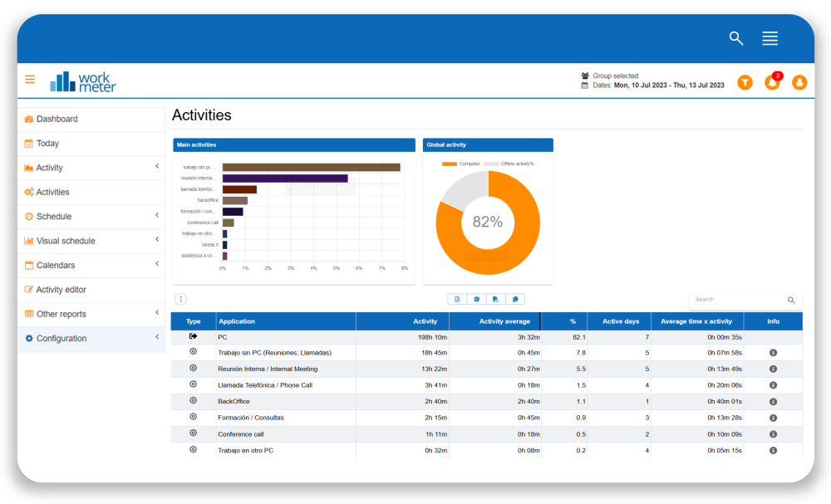Open notifications bell with red badge

pyautogui.click(x=773, y=82)
